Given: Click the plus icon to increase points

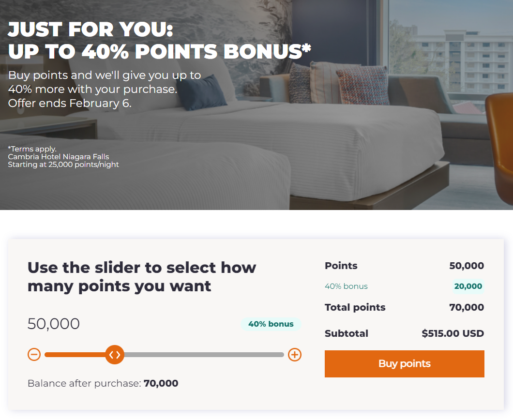Looking at the screenshot, I should (x=294, y=355).
